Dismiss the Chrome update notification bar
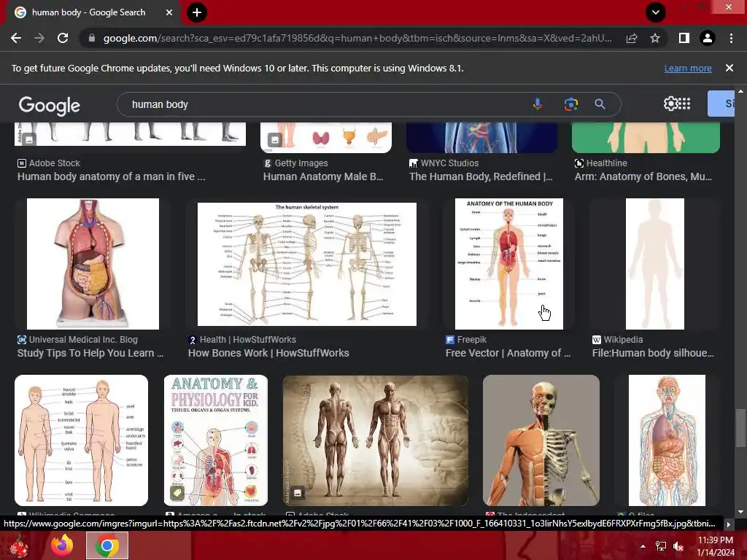This screenshot has height=560, width=747. pos(729,68)
